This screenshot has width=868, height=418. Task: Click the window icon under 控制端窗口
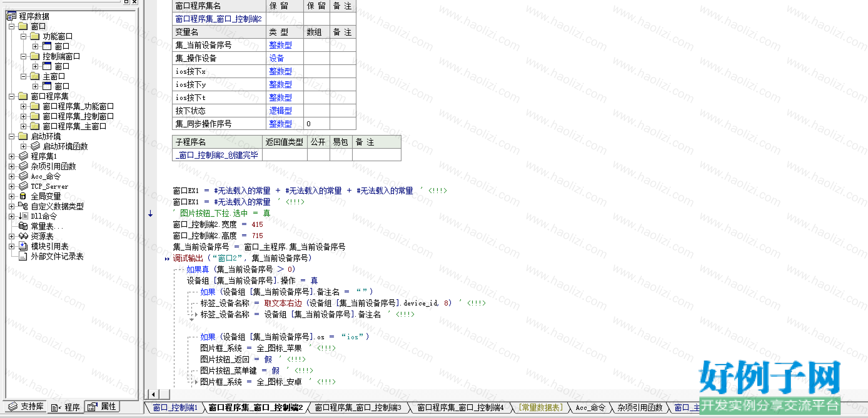tap(47, 66)
